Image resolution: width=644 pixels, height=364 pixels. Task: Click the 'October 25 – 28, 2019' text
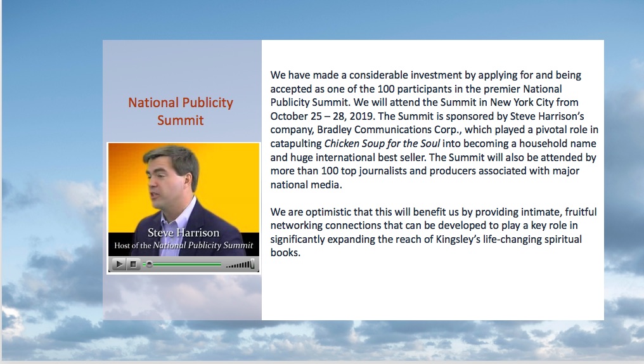point(322,116)
